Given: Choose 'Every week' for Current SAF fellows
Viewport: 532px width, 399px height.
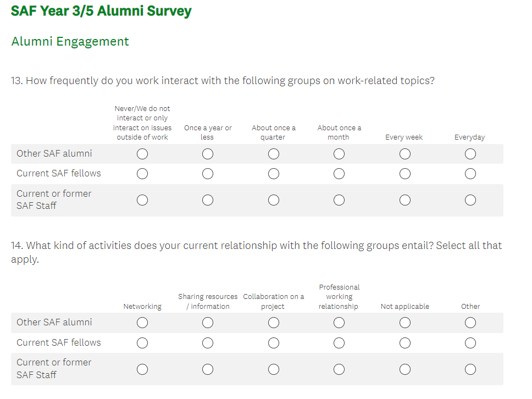Looking at the screenshot, I should coord(404,174).
